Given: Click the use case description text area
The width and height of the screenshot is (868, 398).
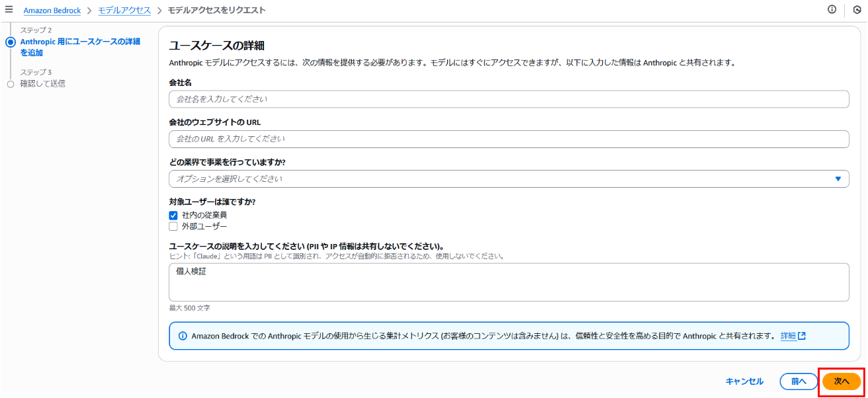Looking at the screenshot, I should pos(509,282).
